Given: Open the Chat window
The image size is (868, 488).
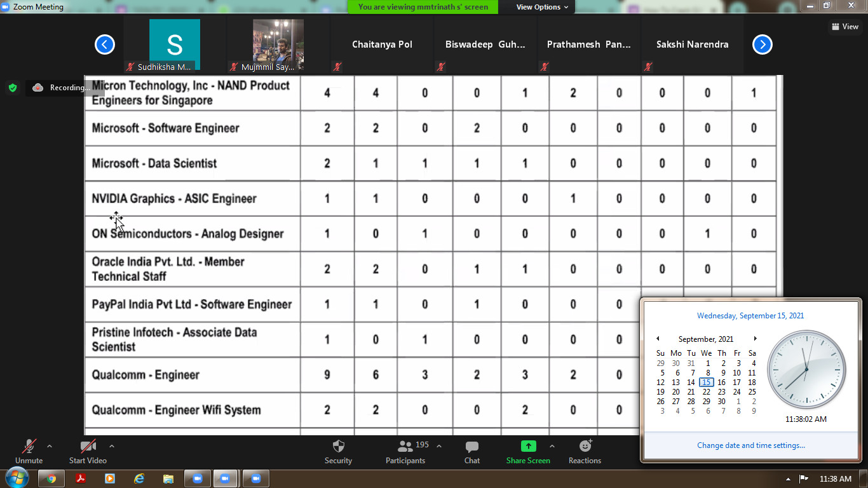Looking at the screenshot, I should point(471,447).
